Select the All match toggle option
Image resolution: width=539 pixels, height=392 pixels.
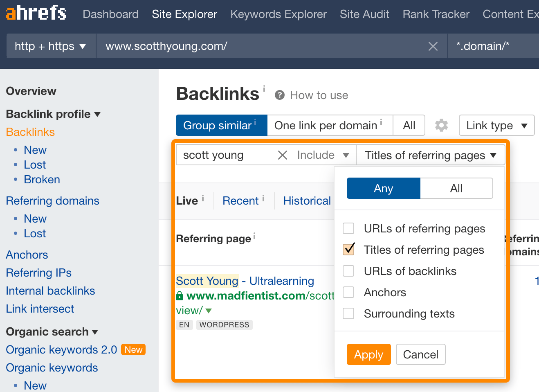click(456, 188)
